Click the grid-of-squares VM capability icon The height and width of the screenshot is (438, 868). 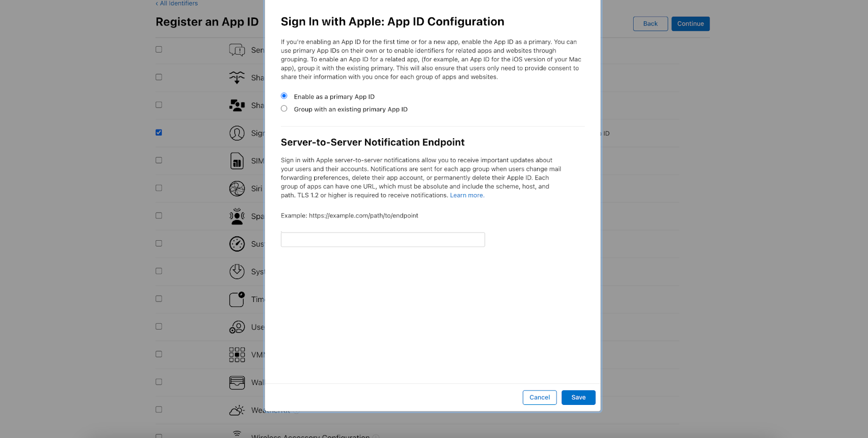tap(237, 355)
